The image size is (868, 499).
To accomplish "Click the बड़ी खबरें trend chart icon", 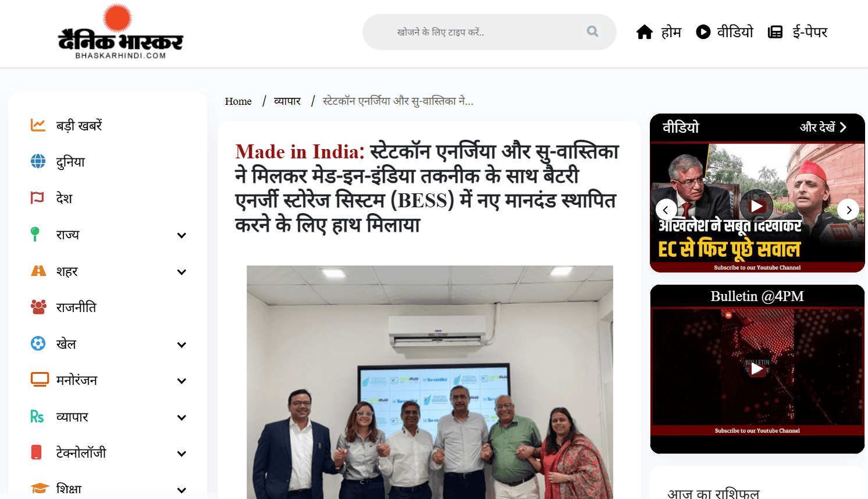I will coord(38,125).
